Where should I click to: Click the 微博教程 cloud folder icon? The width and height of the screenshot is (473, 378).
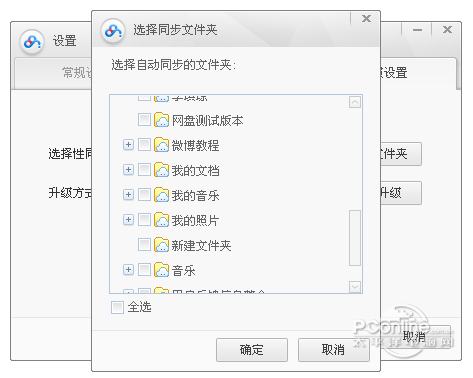point(162,145)
